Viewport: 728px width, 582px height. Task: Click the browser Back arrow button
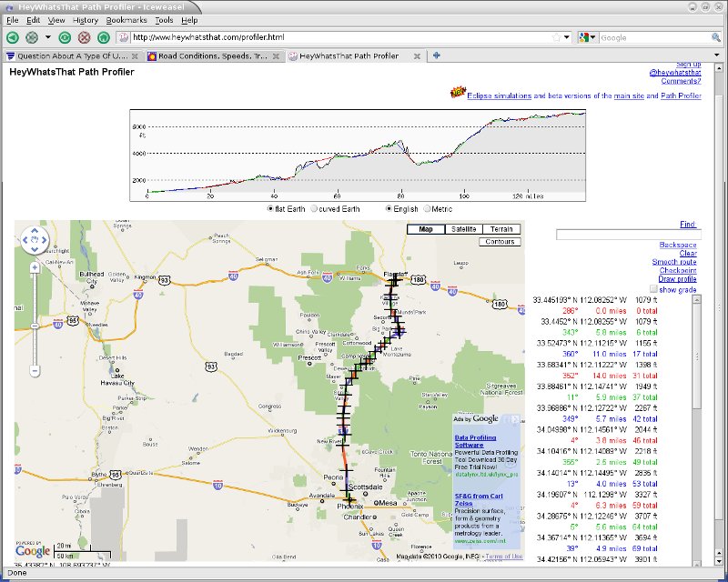13,37
